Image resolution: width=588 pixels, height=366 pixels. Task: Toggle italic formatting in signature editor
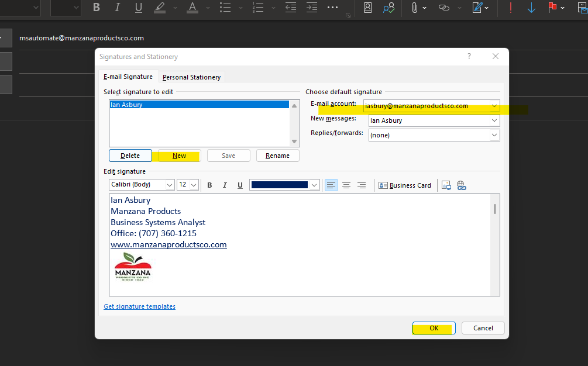click(x=225, y=185)
